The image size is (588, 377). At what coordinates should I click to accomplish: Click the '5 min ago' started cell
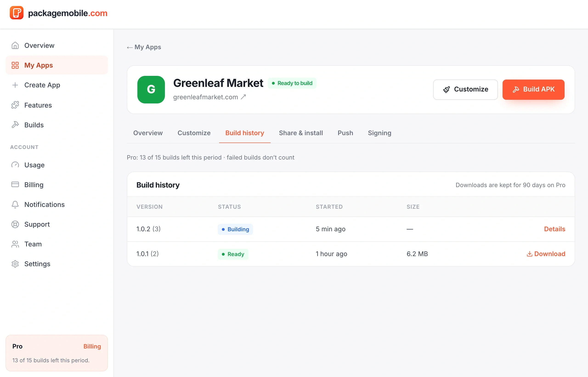point(331,229)
